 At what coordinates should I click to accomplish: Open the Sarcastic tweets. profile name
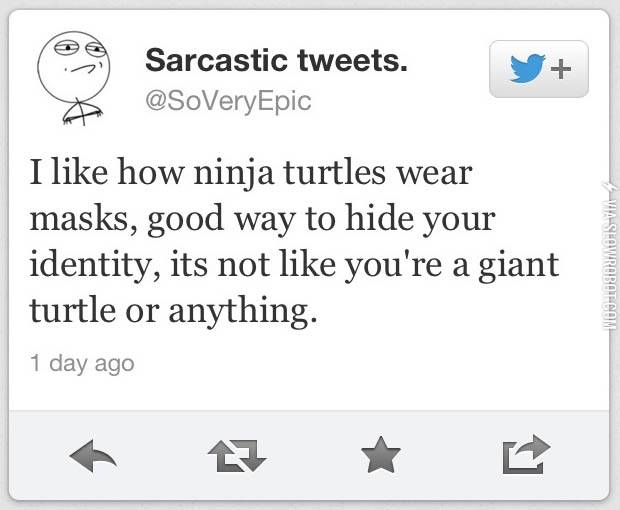(276, 60)
